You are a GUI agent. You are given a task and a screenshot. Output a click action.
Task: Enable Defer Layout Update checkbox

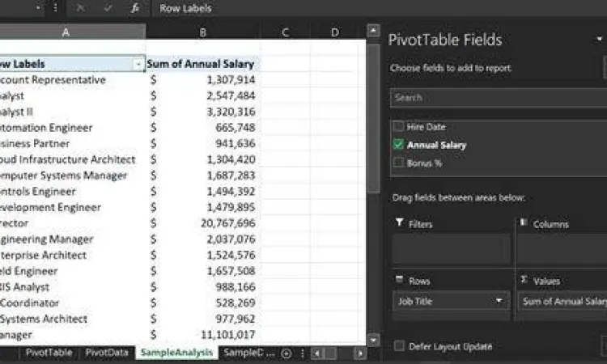399,345
